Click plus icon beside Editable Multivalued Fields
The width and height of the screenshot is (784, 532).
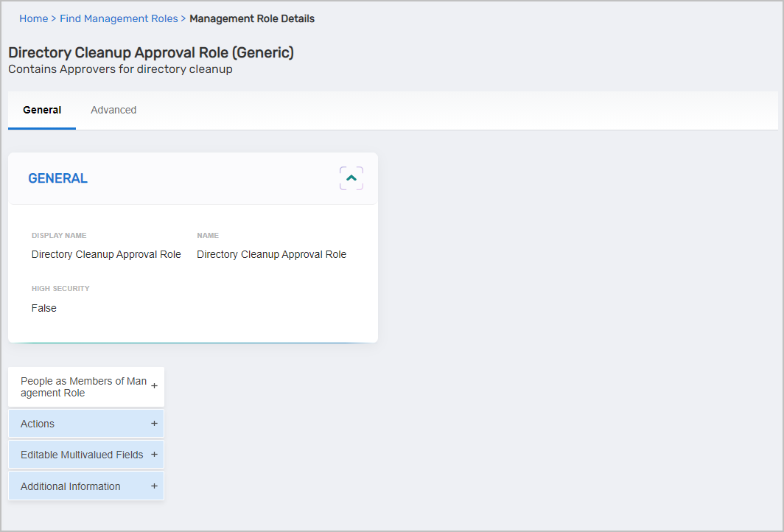[154, 455]
